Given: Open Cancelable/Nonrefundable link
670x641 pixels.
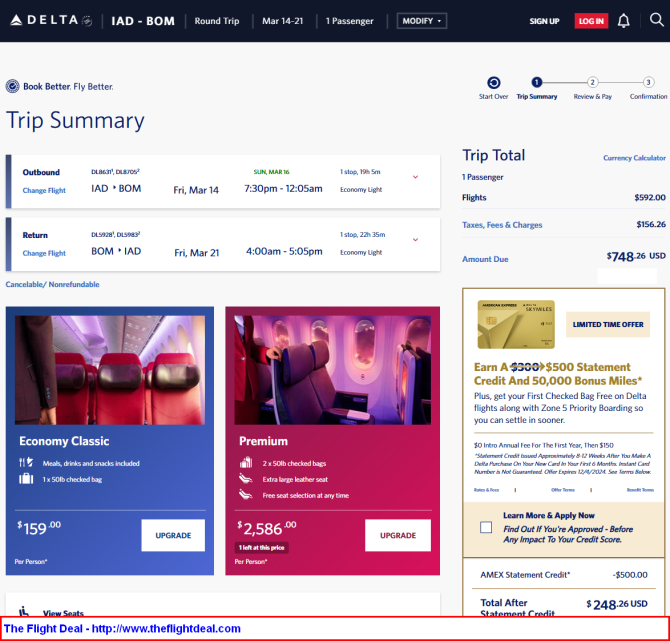Looking at the screenshot, I should (52, 284).
